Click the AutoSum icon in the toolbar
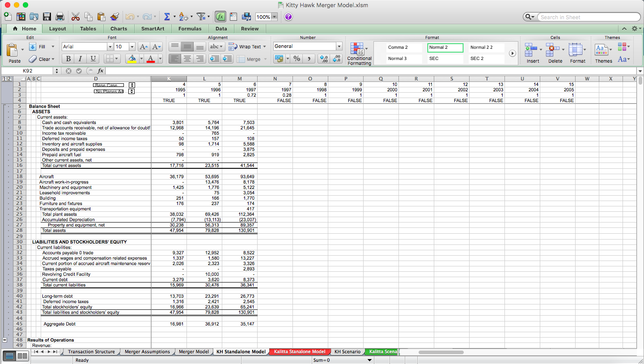 tap(167, 16)
